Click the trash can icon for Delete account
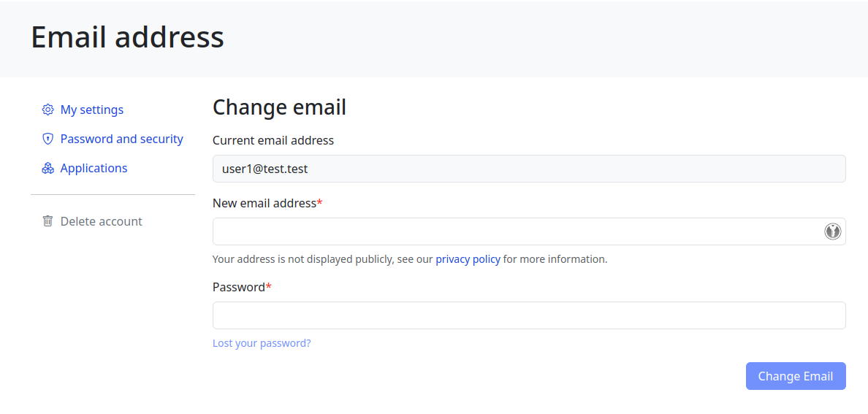This screenshot has width=868, height=414. click(x=48, y=221)
